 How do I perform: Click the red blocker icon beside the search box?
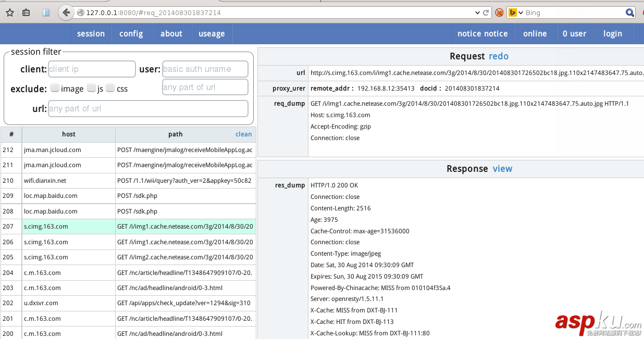click(499, 12)
